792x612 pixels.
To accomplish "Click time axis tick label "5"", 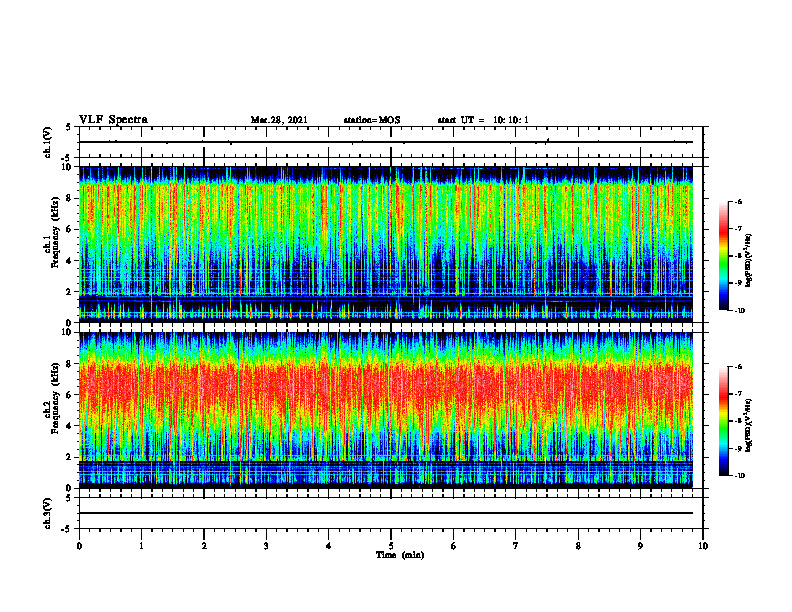I will 391,546.
